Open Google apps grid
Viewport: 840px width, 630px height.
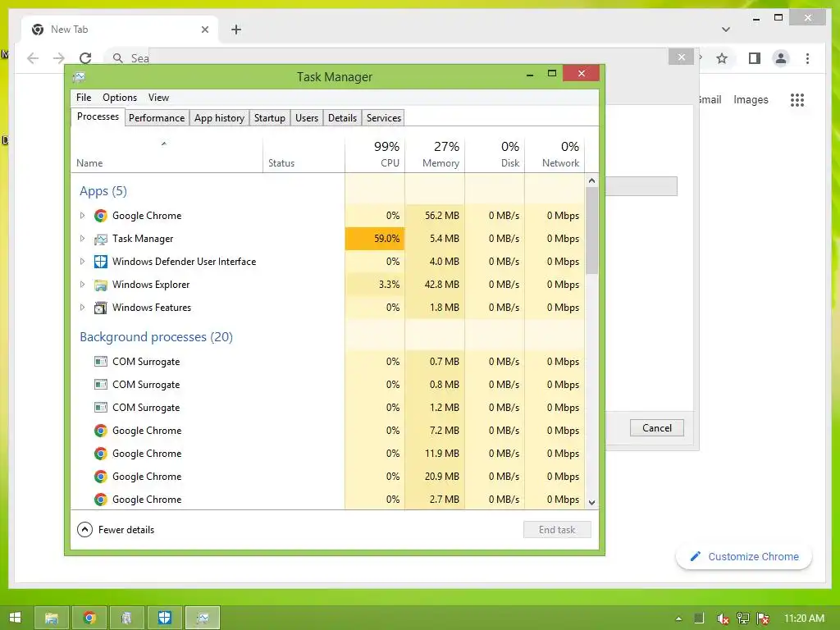tap(797, 99)
